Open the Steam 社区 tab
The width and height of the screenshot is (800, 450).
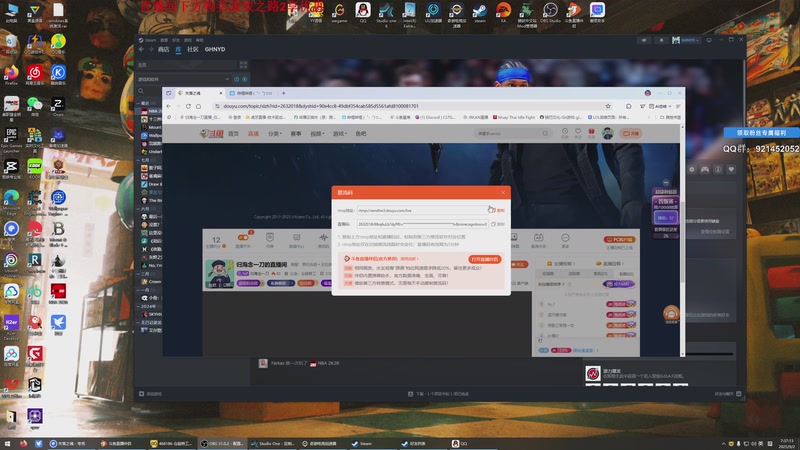point(192,49)
